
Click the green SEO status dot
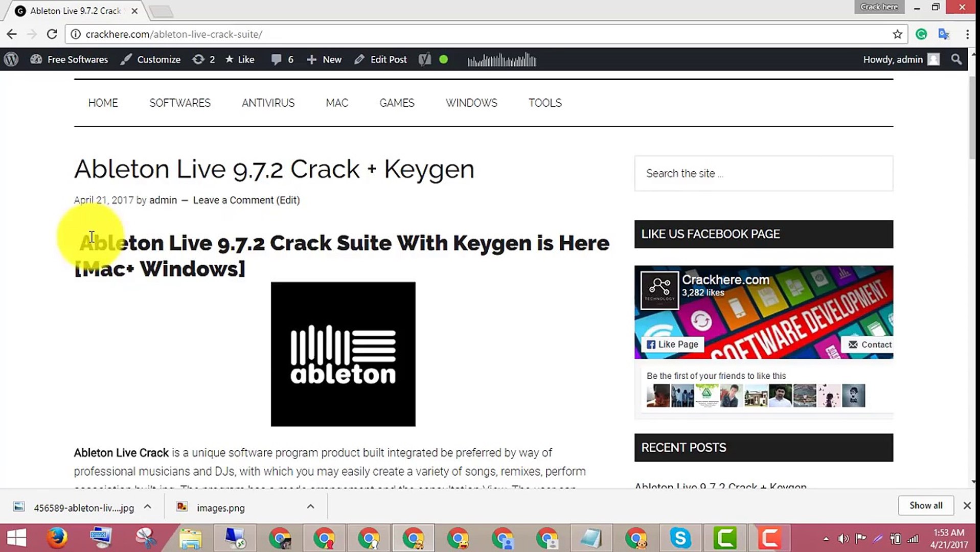444,60
